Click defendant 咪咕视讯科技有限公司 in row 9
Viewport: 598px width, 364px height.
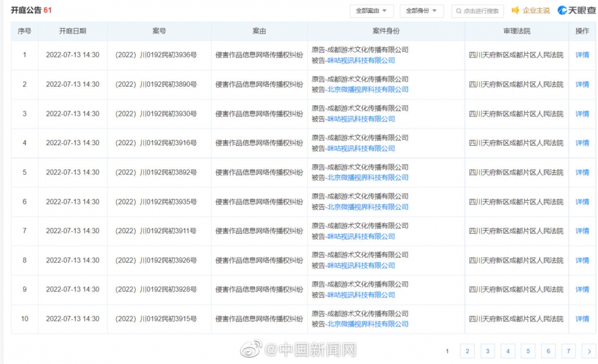point(361,295)
